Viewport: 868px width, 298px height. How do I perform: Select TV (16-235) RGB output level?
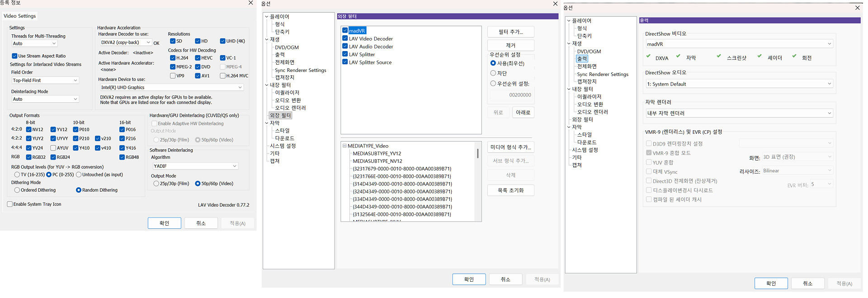point(17,175)
